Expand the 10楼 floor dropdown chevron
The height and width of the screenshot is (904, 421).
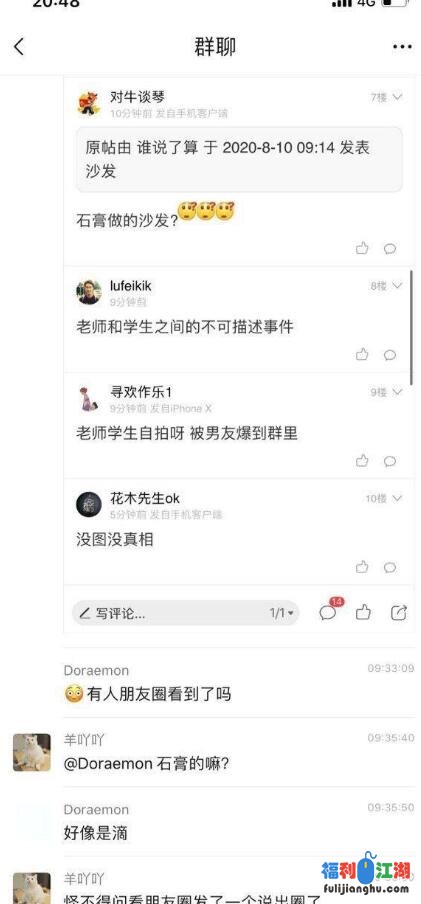[x=397, y=498]
